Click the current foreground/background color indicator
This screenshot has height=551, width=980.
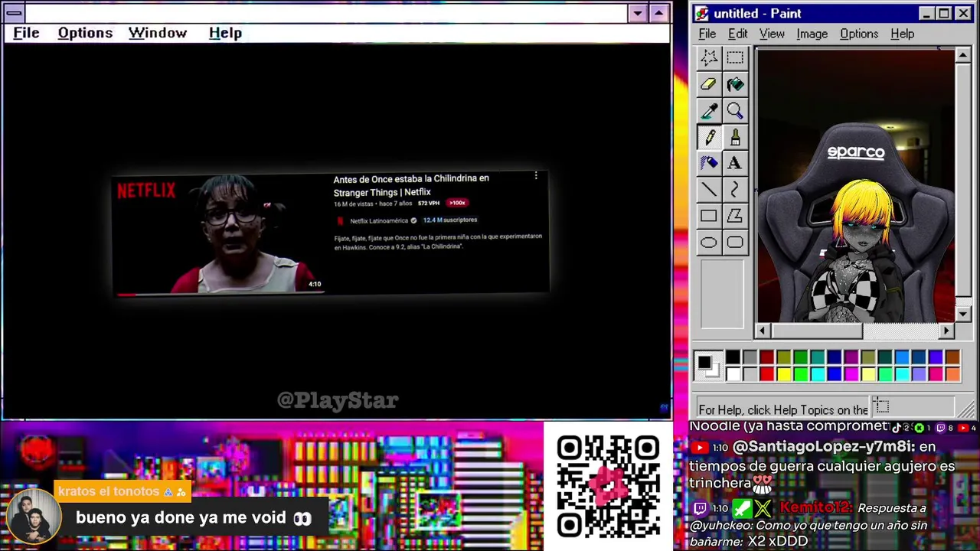pyautogui.click(x=707, y=365)
